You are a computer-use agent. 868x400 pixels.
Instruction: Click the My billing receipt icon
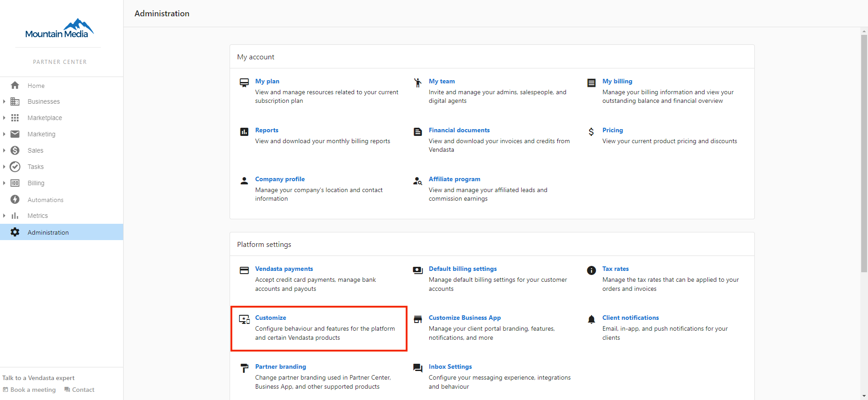[x=591, y=83]
